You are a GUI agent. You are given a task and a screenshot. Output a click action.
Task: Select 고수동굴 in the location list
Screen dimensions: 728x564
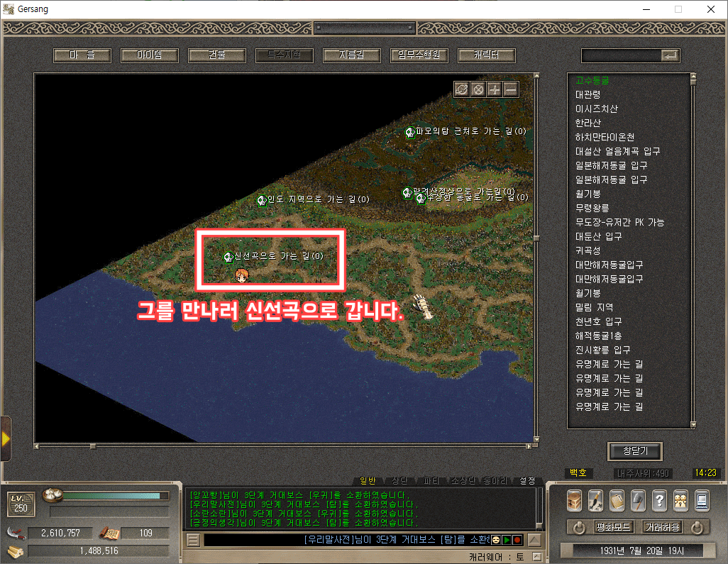click(592, 81)
